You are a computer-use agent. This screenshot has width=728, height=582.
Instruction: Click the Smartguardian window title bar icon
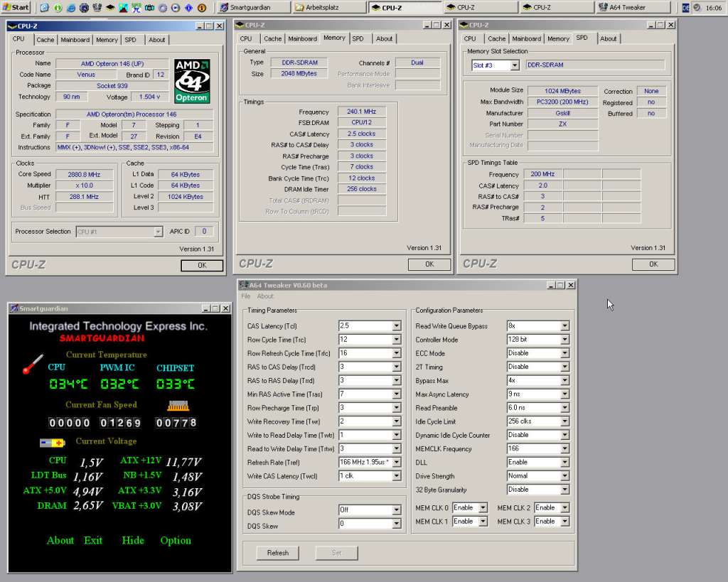click(x=14, y=308)
